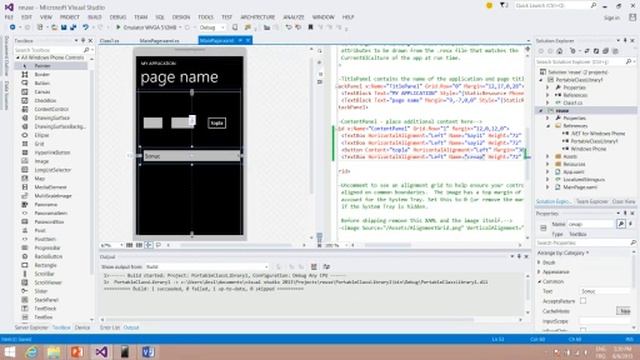Select the Border control in Toolbox
The width and height of the screenshot is (640, 360).
click(42, 74)
